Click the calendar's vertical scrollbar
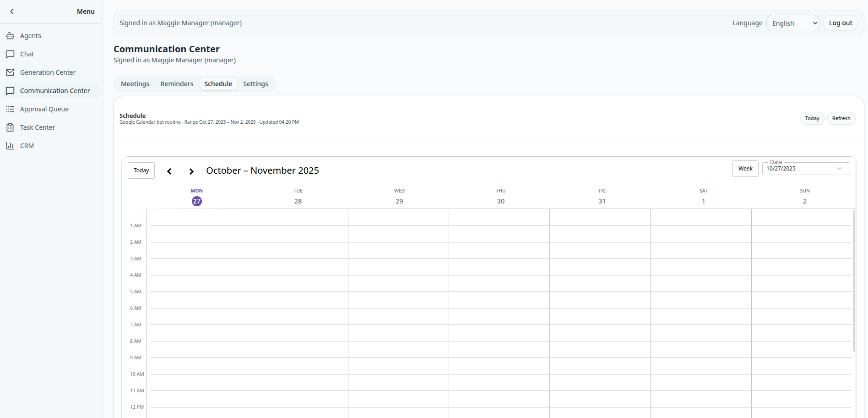The height and width of the screenshot is (418, 868). [853, 280]
